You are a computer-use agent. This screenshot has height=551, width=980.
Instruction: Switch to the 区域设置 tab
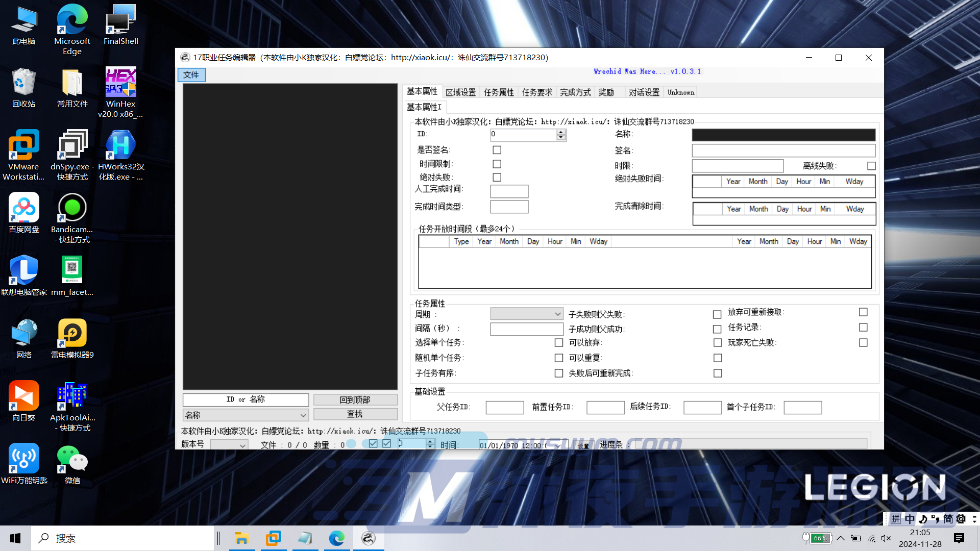click(x=460, y=92)
